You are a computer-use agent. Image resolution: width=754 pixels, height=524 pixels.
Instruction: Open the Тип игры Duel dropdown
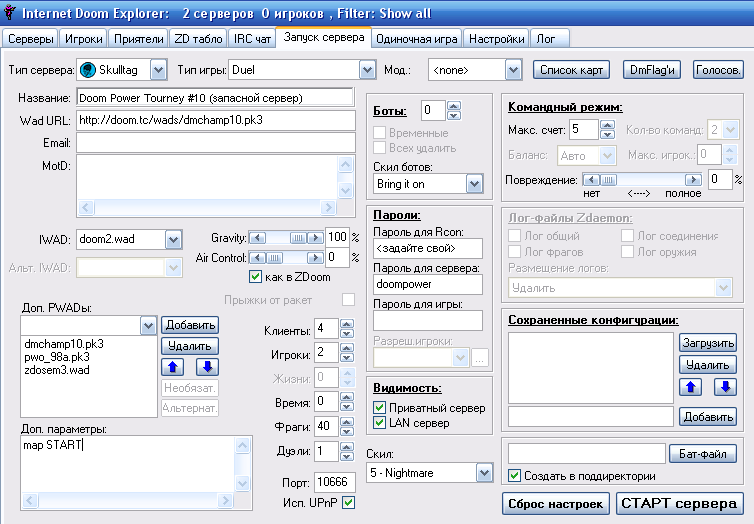coord(366,70)
